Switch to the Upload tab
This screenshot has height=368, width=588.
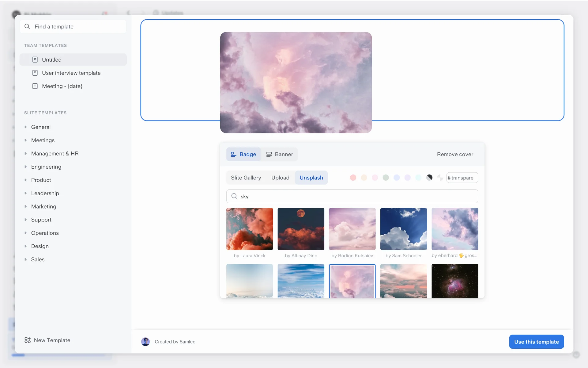[280, 178]
